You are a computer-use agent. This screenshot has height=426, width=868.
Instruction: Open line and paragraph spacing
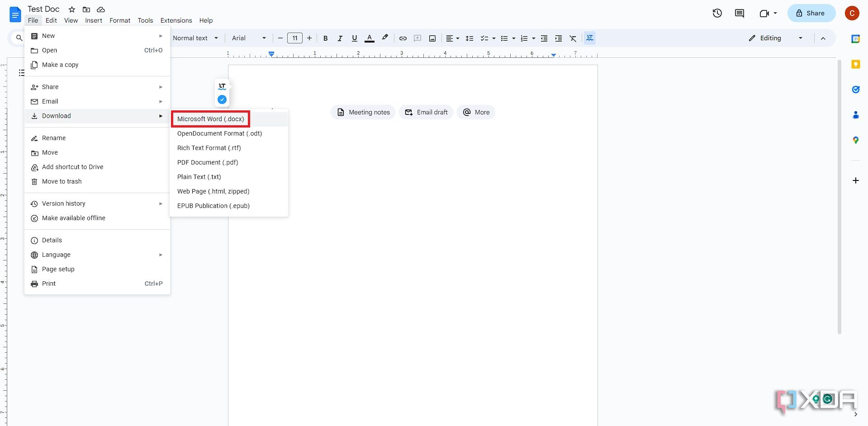[470, 38]
